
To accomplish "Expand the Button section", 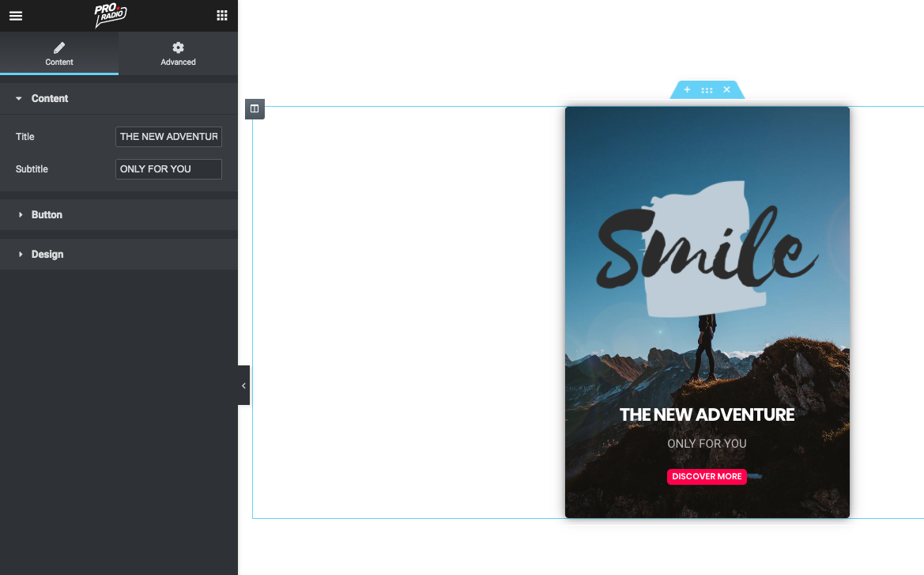I will [47, 215].
